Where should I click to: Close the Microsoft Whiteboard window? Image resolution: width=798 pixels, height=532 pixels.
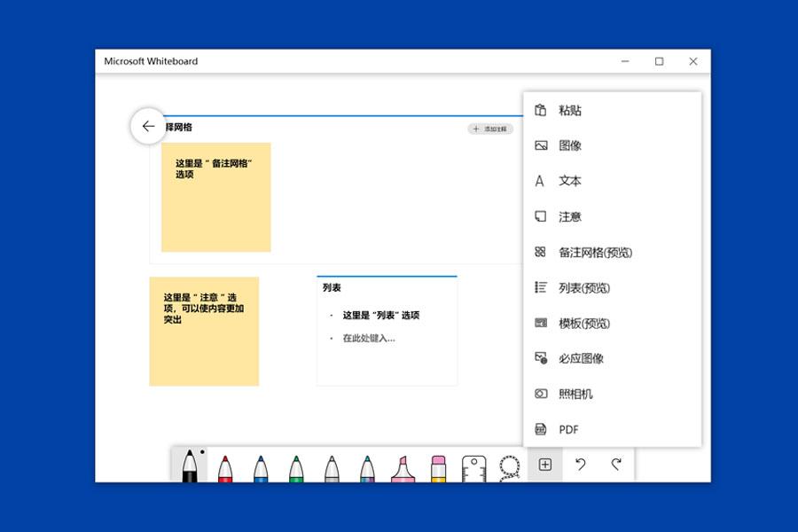tap(693, 61)
